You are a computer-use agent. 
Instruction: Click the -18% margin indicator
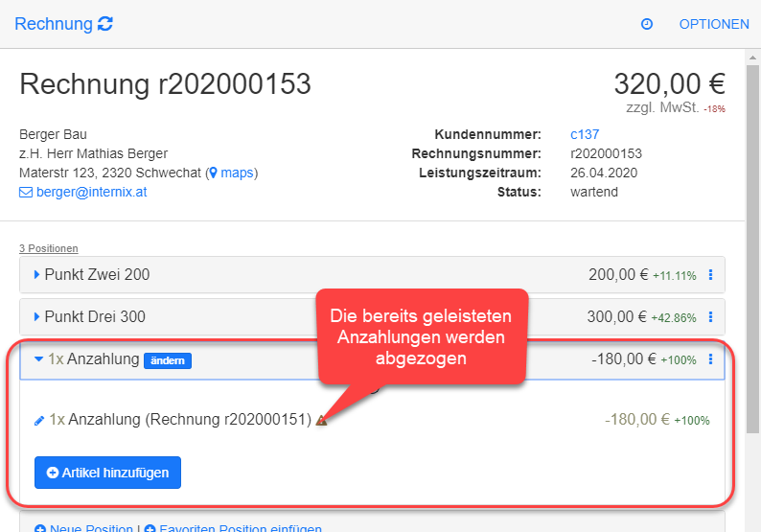714,109
